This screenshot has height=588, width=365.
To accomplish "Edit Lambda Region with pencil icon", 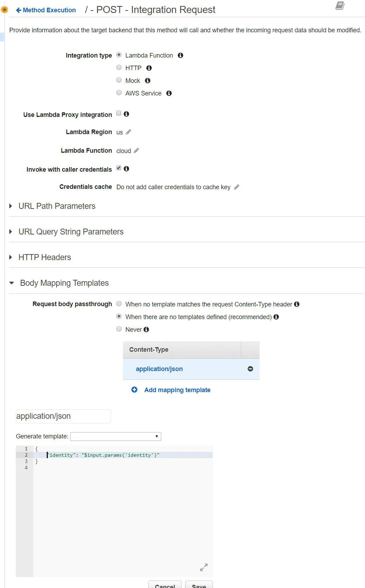I will 129,132.
